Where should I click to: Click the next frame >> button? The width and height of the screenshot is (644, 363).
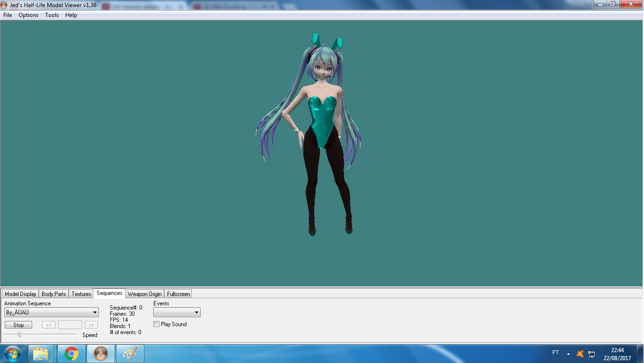click(x=91, y=325)
